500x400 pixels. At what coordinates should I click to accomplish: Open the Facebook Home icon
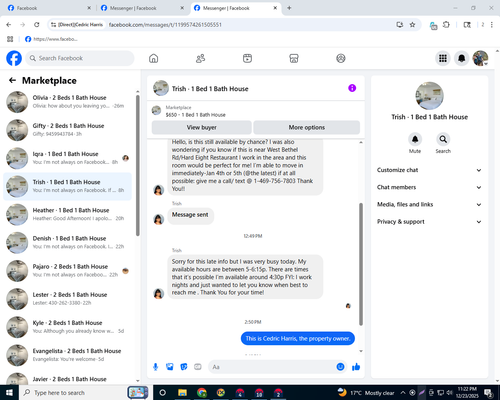(153, 58)
